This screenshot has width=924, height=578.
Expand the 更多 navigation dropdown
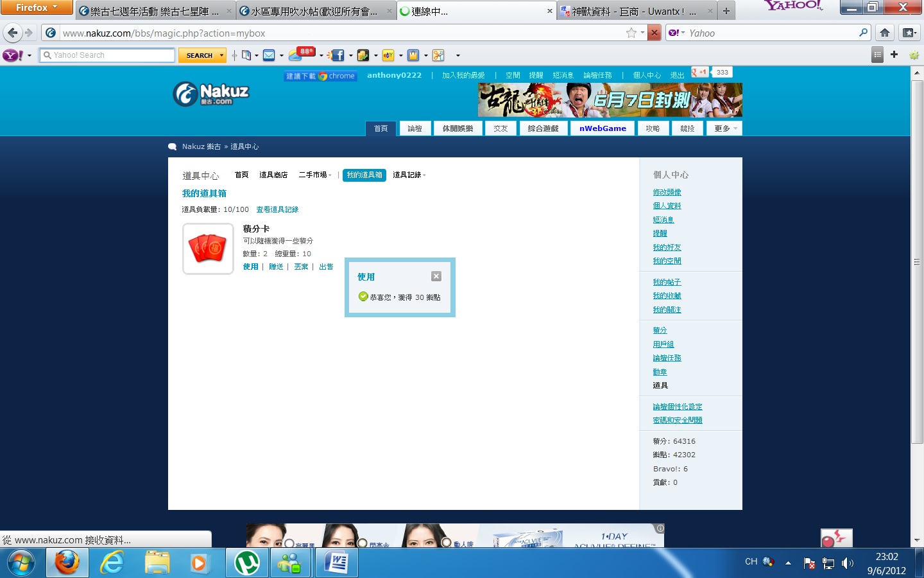725,128
